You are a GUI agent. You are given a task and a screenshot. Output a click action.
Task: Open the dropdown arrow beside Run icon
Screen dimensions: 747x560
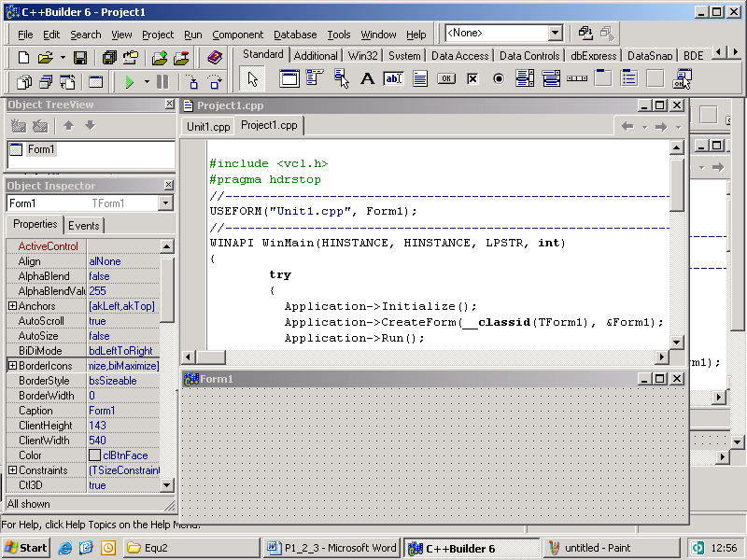pos(147,82)
